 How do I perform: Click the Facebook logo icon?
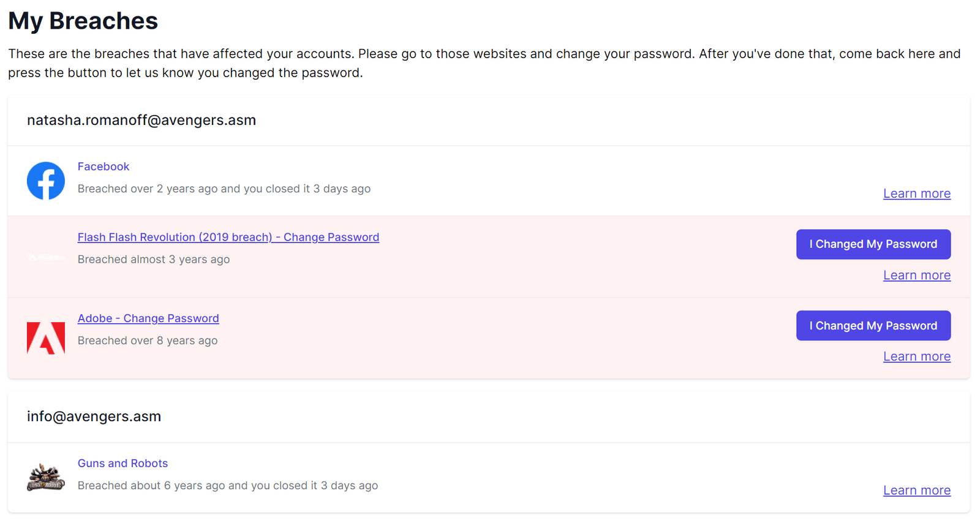46,181
